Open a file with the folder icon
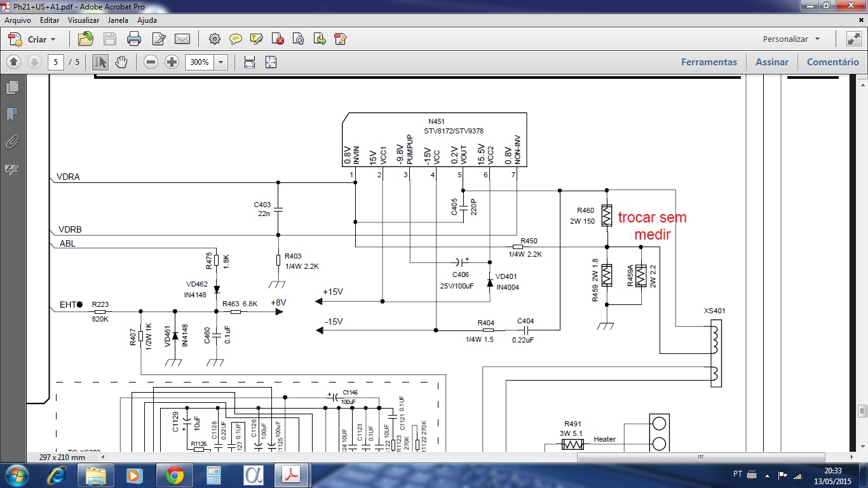The width and height of the screenshot is (868, 488). pyautogui.click(x=85, y=39)
